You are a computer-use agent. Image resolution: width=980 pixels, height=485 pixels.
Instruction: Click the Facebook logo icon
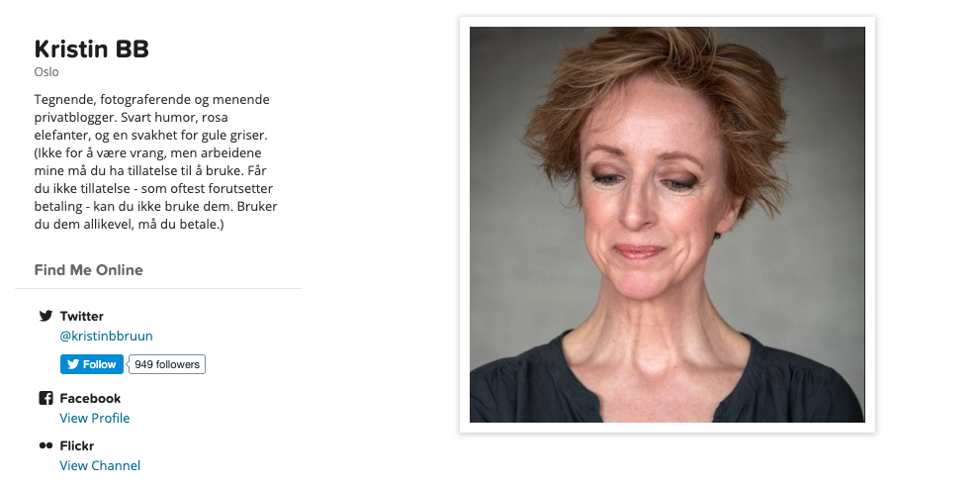point(45,398)
